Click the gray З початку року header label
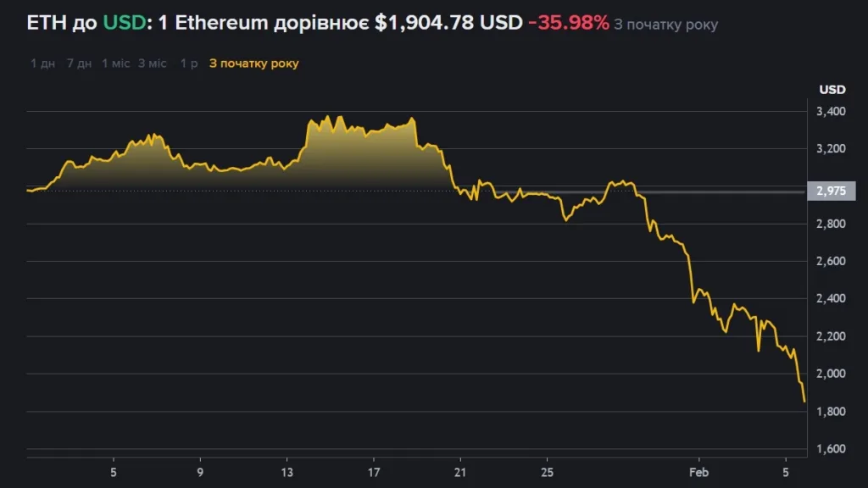Image resolution: width=868 pixels, height=488 pixels. click(x=665, y=25)
